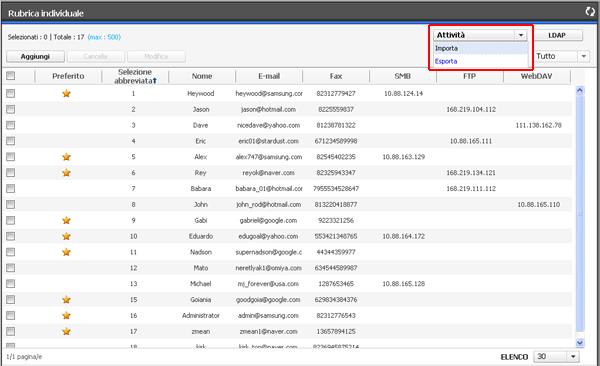Sort by the WebDAV column header

(x=536, y=76)
